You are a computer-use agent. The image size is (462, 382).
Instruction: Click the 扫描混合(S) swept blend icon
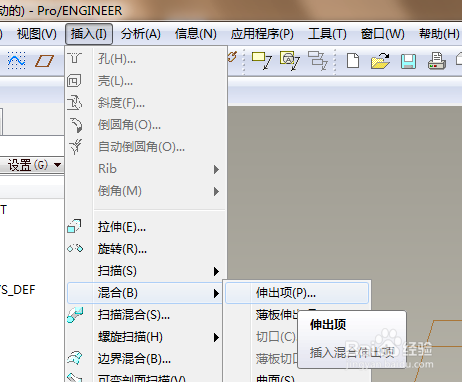click(x=75, y=315)
